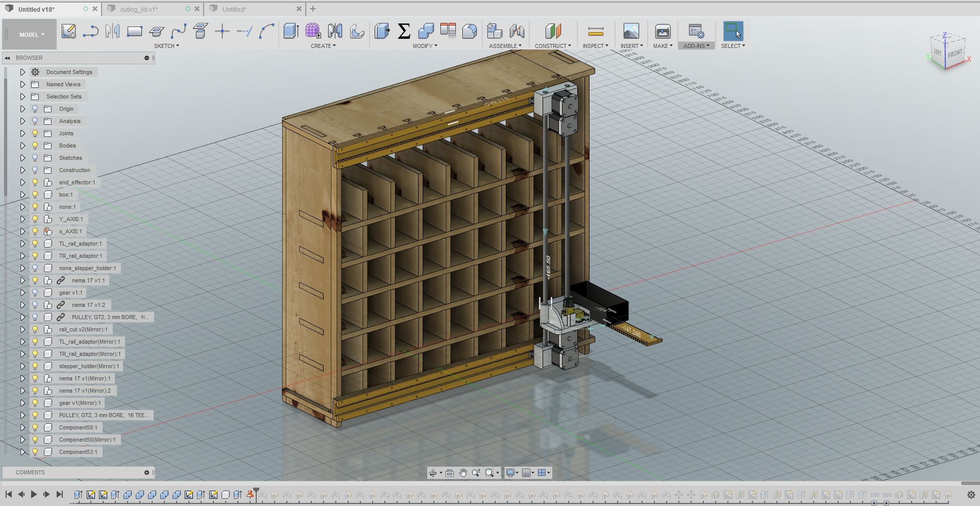Select the Extrude tool icon
The height and width of the screenshot is (506, 980).
(291, 32)
